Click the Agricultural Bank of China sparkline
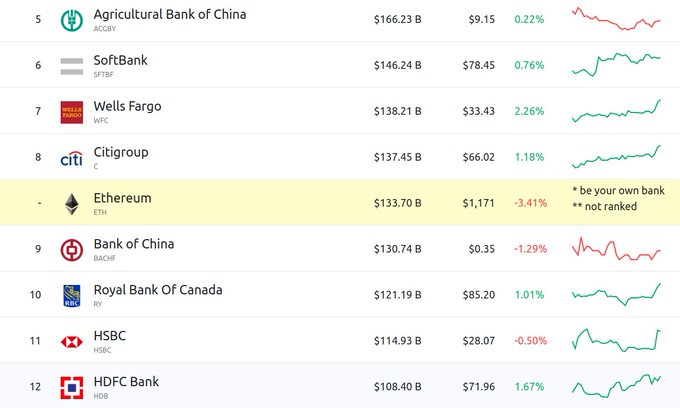The image size is (680, 408). pyautogui.click(x=616, y=19)
